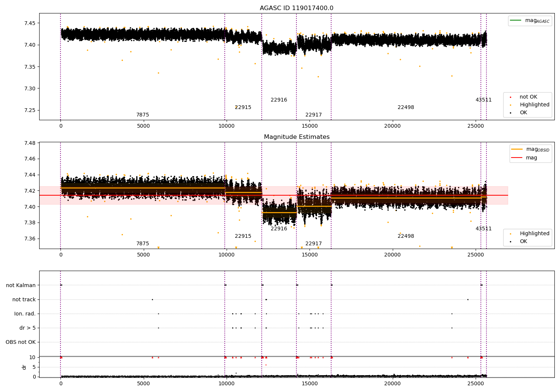Click the "Ion. rad." axis label

(x=25, y=314)
